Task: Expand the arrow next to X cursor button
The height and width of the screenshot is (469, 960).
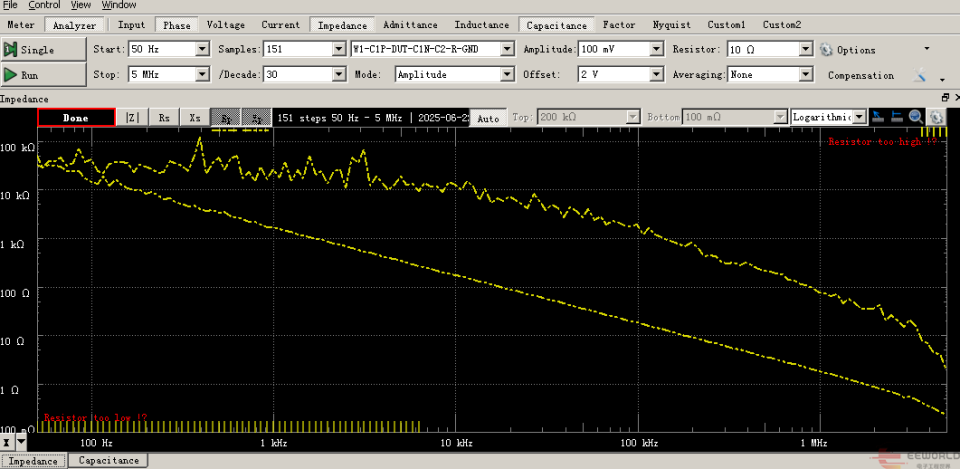Action: pyautogui.click(x=21, y=441)
